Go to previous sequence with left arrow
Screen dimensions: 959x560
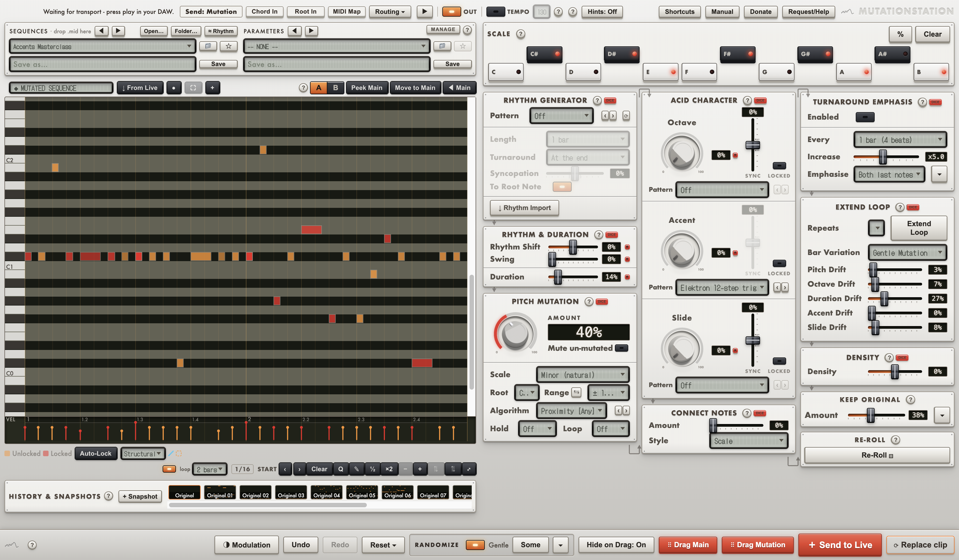(101, 31)
